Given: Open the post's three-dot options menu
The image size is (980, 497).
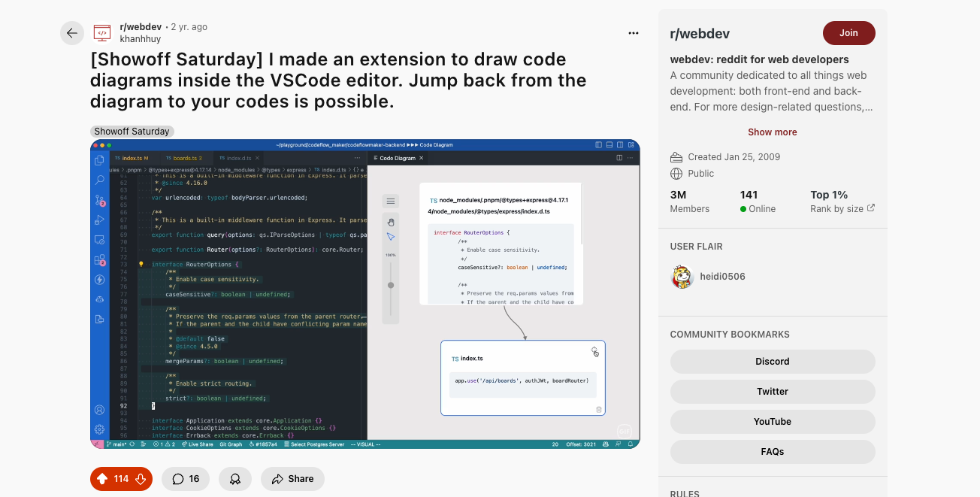Looking at the screenshot, I should tap(634, 33).
